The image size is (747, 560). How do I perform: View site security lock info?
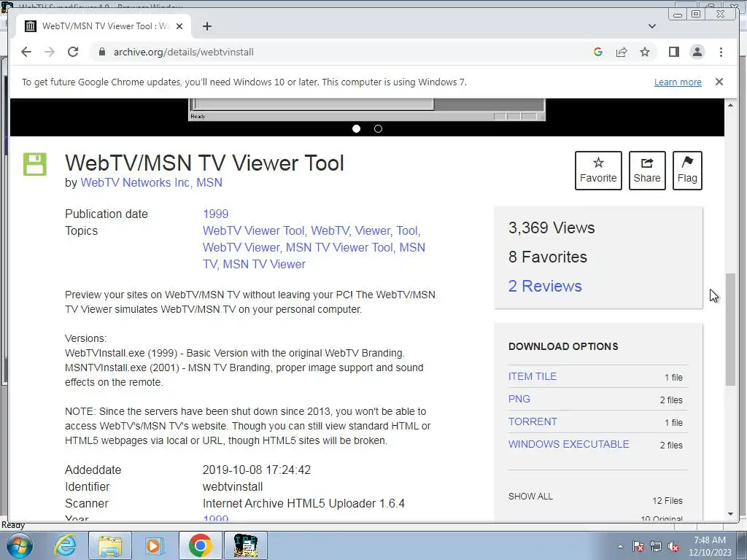coord(101,52)
